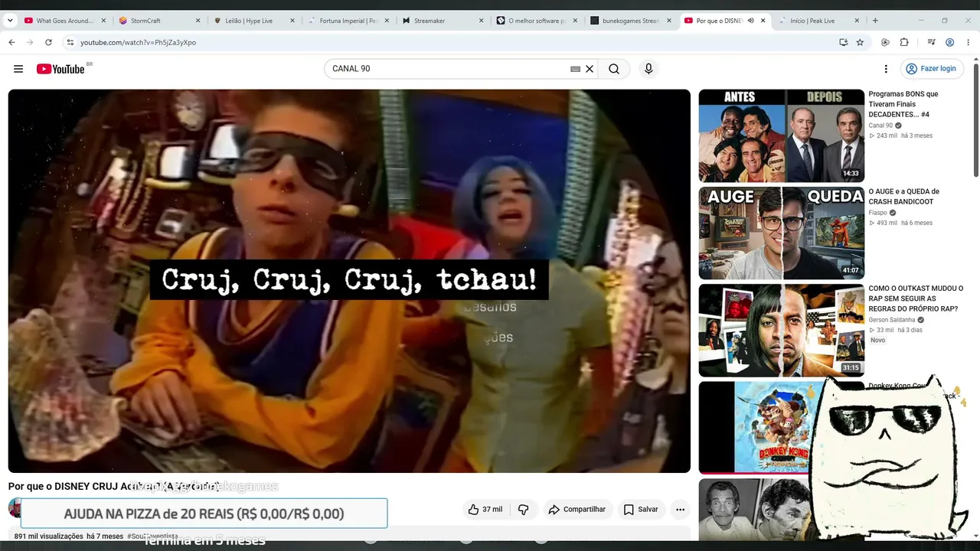
Task: Open title 'Programas BONS que Tiveram Finais DECADENTES'
Action: 903,104
